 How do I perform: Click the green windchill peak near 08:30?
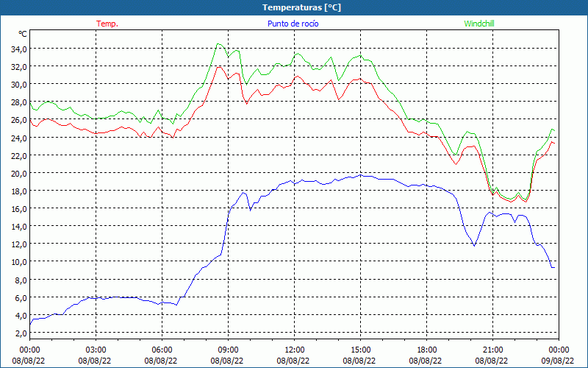pos(218,44)
